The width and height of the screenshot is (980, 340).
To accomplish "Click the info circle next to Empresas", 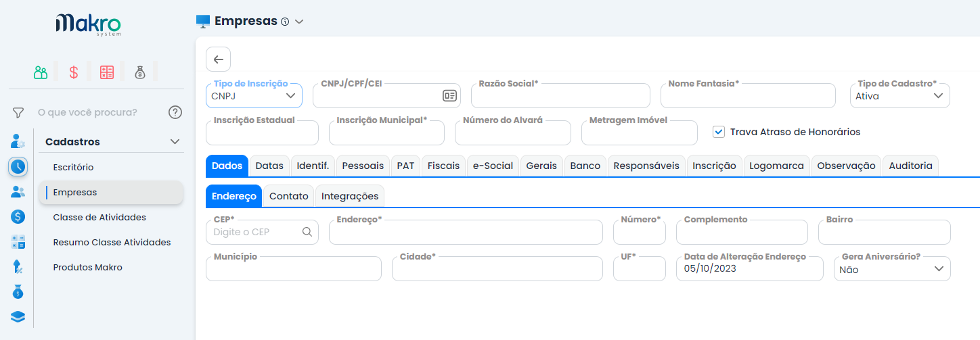I will point(285,22).
